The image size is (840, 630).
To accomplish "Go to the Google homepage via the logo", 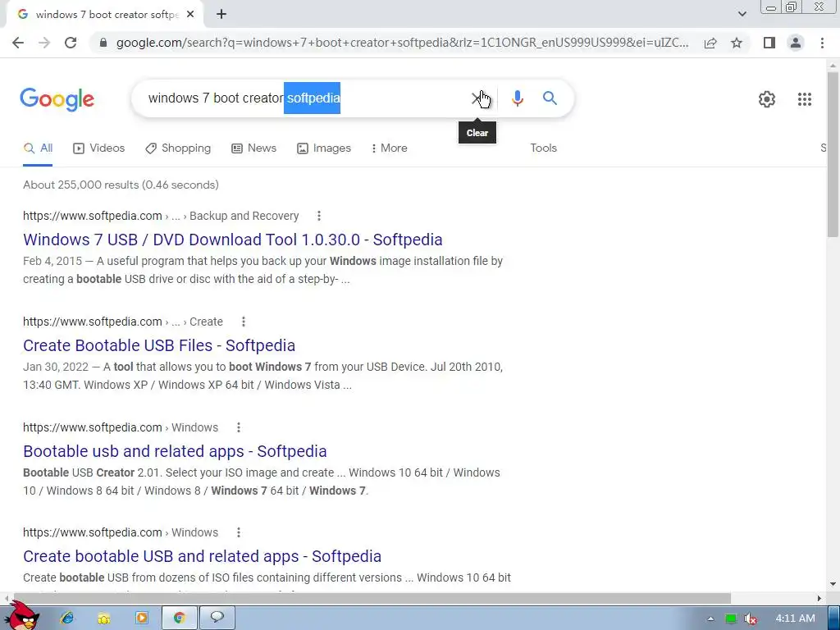I will [x=57, y=99].
